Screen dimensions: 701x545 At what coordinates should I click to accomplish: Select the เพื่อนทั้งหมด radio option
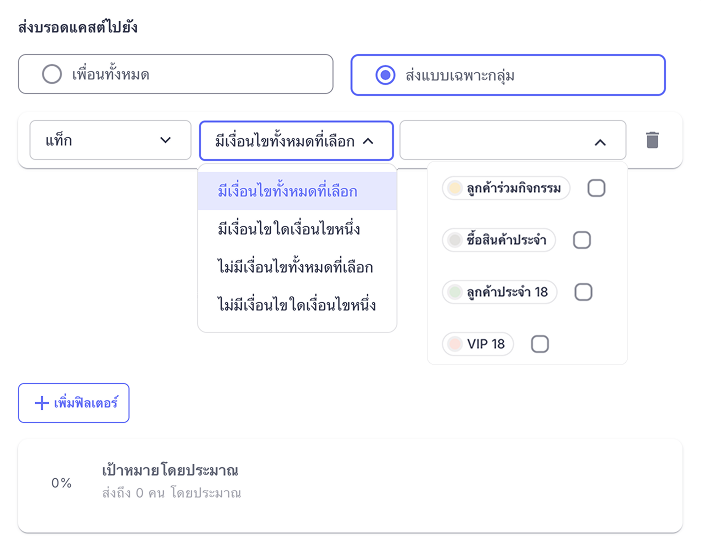coord(51,74)
